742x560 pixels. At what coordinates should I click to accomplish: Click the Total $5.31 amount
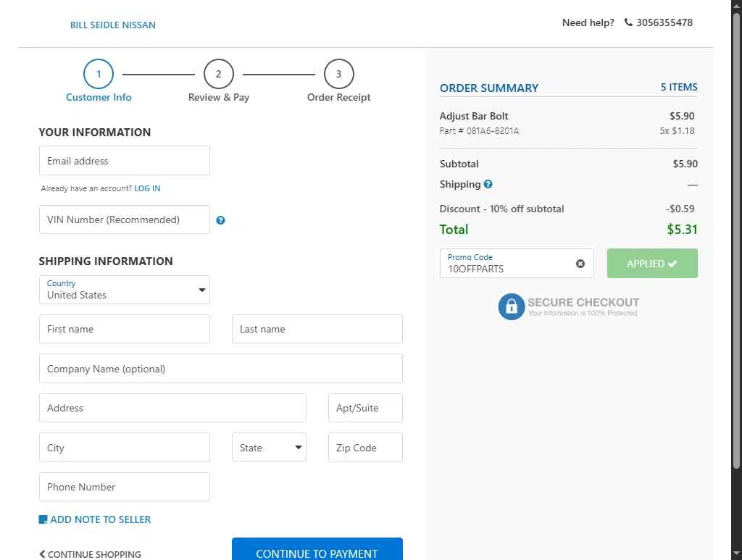pos(682,230)
